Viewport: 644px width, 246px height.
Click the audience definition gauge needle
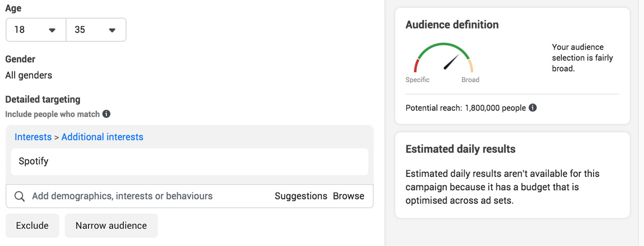pyautogui.click(x=452, y=62)
